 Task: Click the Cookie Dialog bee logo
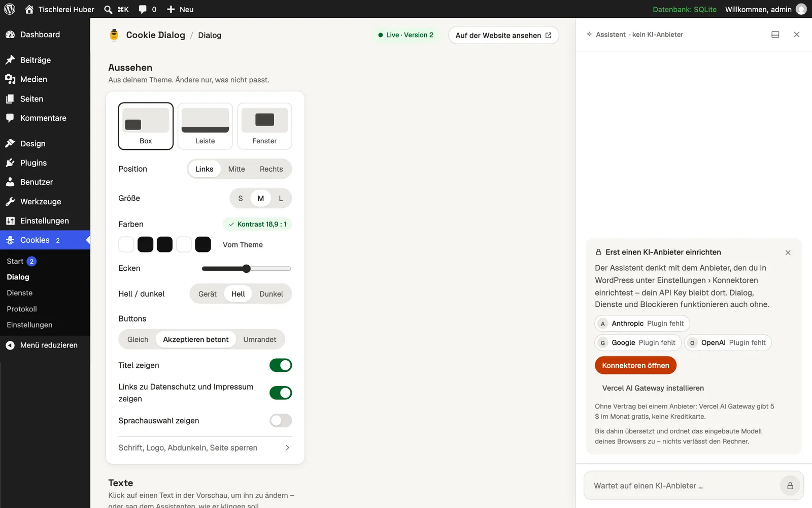coord(114,35)
